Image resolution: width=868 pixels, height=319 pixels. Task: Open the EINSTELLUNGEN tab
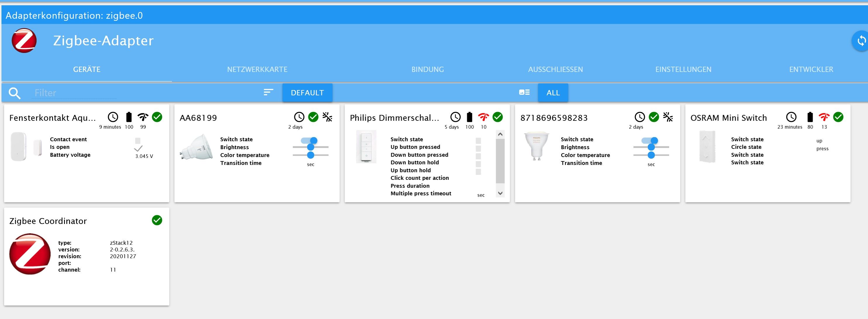point(683,69)
